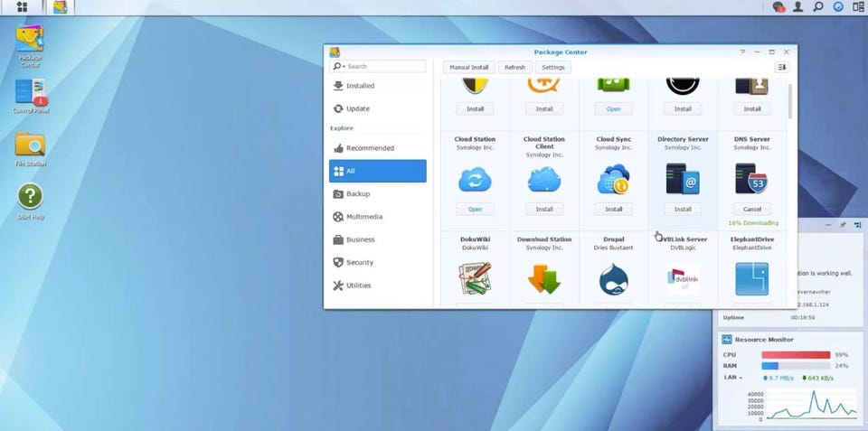Select the Security category
868x431 pixels.
(x=378, y=262)
